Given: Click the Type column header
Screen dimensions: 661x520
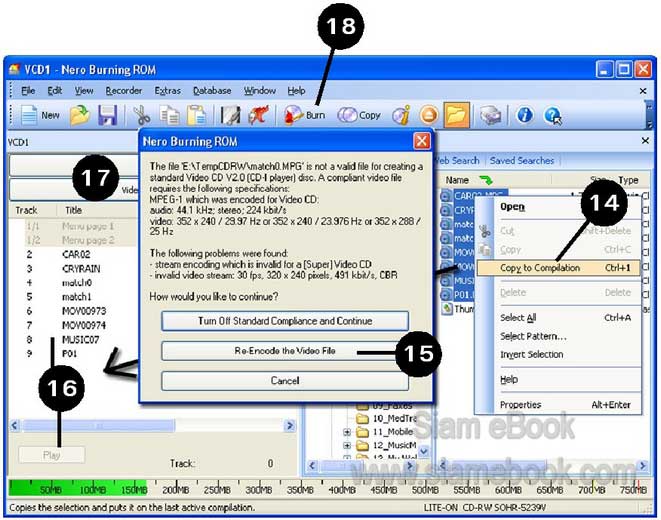Looking at the screenshot, I should [628, 180].
